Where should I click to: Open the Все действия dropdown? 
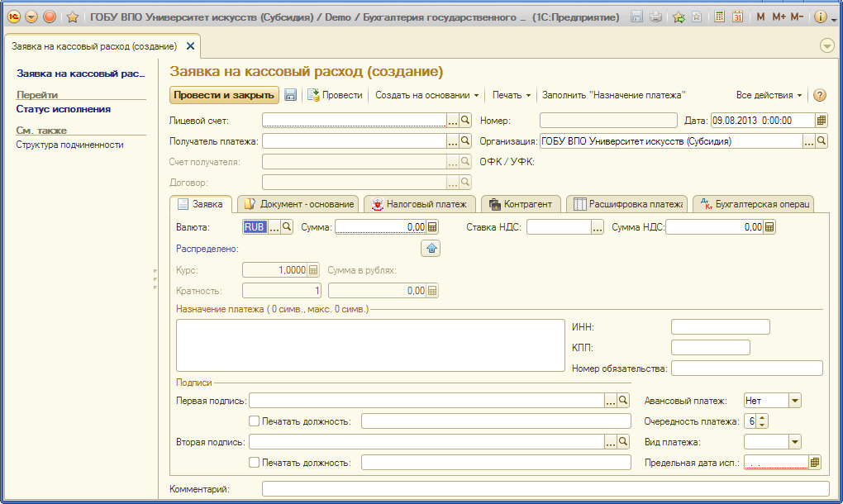point(769,95)
